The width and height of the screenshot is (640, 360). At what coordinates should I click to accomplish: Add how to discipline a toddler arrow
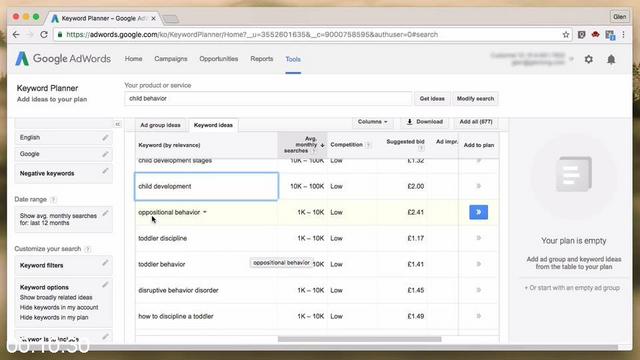point(479,316)
